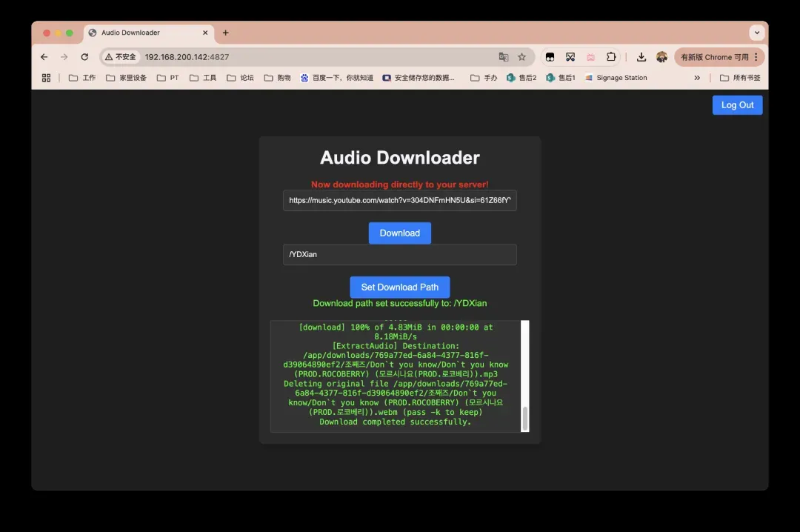Expand hidden bookmarks overflow chevron
Viewport: 800px width, 532px height.
coord(696,78)
